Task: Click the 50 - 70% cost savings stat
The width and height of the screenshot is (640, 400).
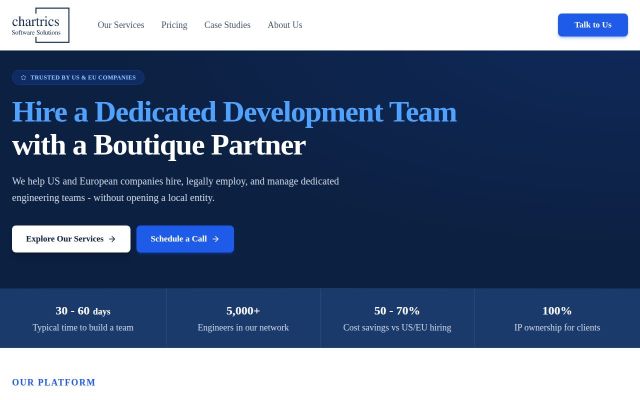Action: (x=397, y=318)
